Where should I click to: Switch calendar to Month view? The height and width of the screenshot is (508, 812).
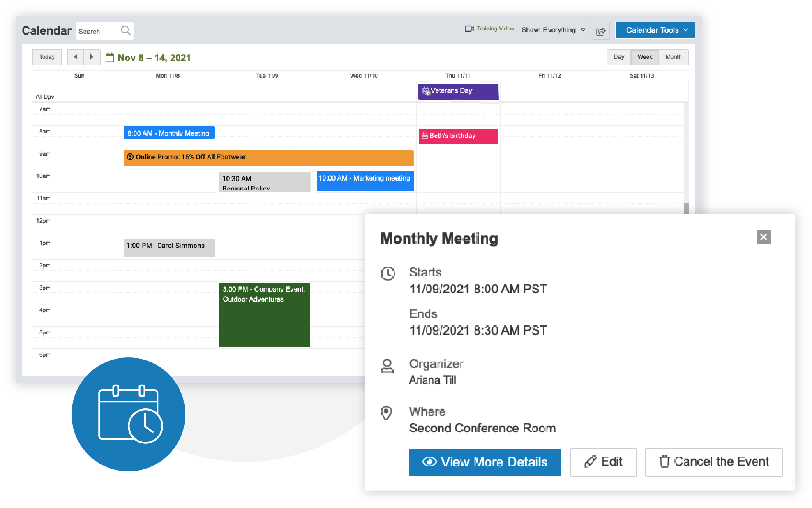[674, 57]
